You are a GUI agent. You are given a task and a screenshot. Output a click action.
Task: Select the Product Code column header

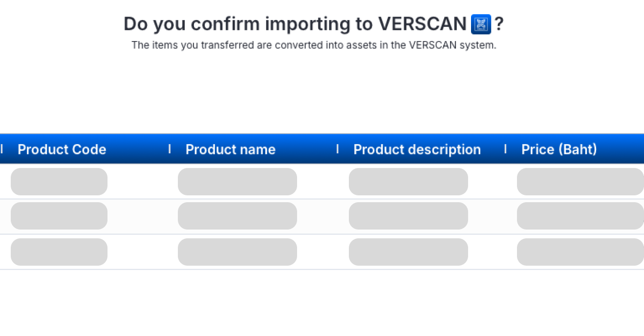(x=62, y=149)
